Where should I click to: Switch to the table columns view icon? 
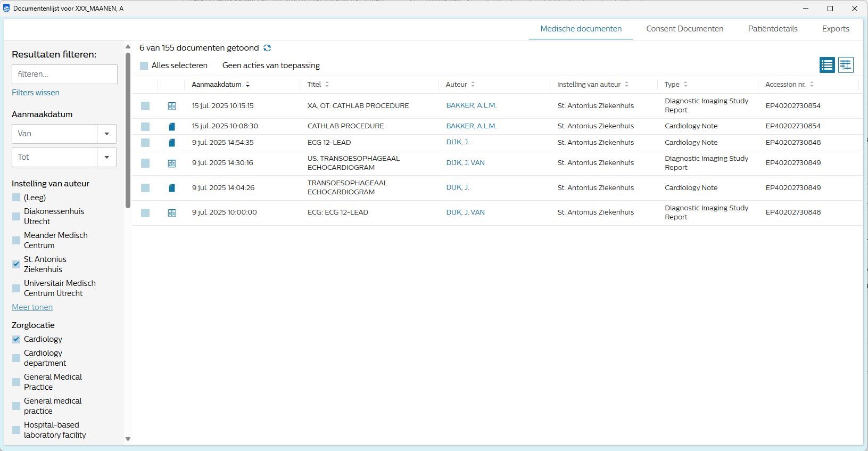[x=846, y=65]
